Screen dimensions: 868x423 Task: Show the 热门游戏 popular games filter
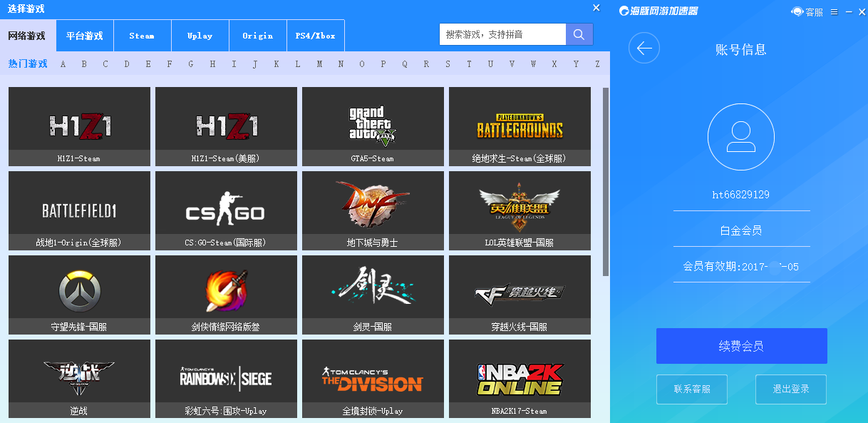pyautogui.click(x=28, y=63)
